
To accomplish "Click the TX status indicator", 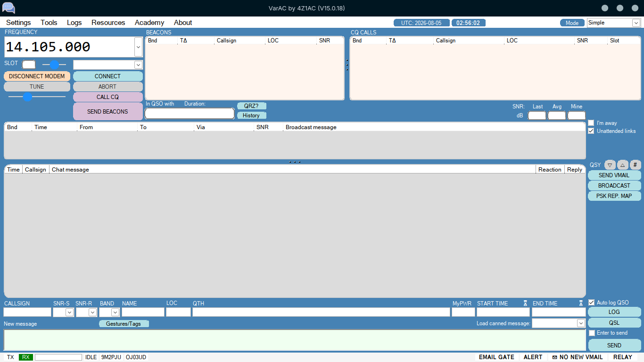I will [10, 357].
